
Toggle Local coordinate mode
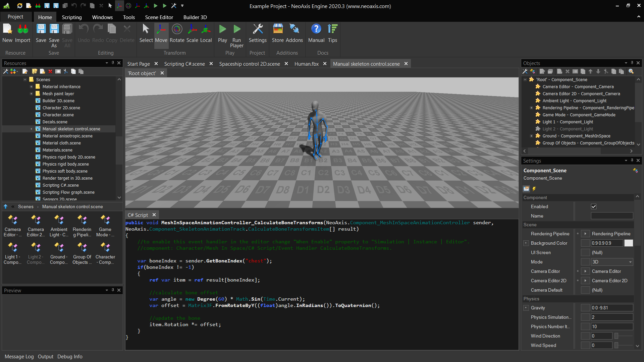pos(206,34)
